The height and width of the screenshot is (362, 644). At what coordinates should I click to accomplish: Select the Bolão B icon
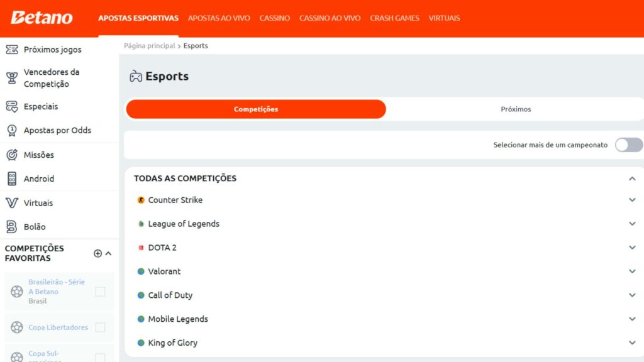click(x=12, y=226)
